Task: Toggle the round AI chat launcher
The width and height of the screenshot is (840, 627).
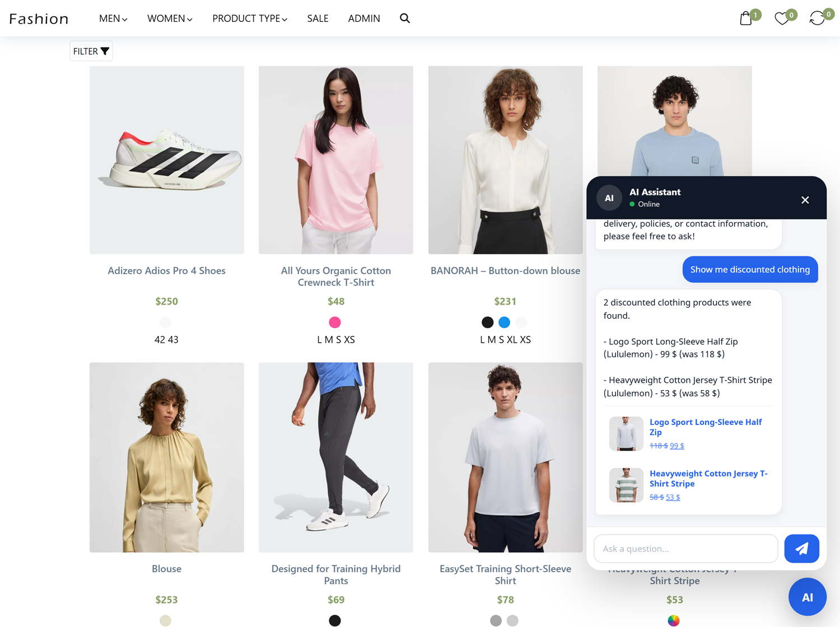Action: click(807, 597)
